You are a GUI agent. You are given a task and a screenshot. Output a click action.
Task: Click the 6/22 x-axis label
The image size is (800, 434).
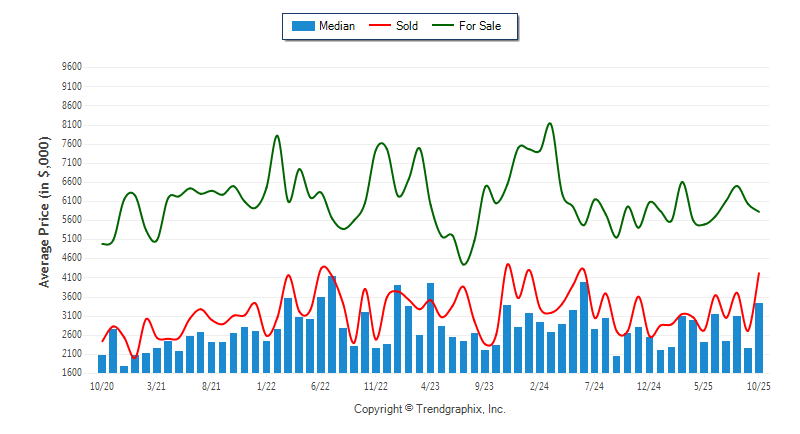pos(321,385)
